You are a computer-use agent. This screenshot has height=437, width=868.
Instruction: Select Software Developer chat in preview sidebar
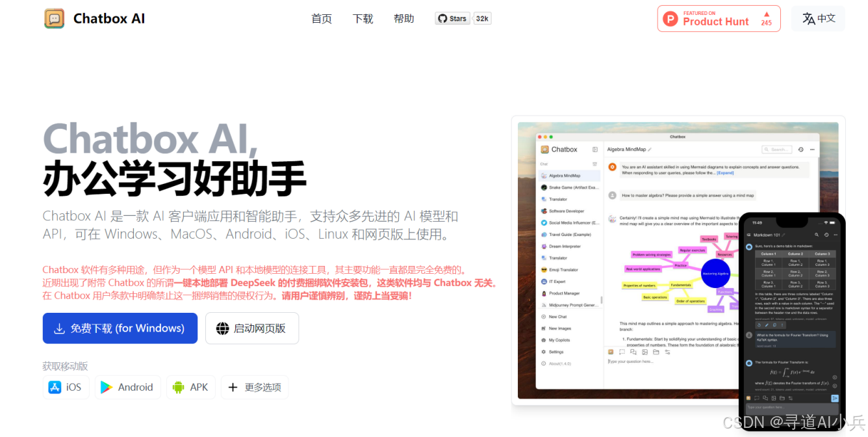coord(570,211)
